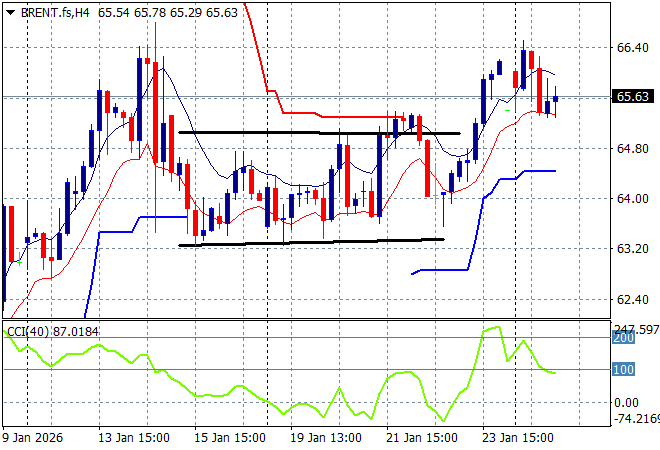Click the 62.40 price axis label
Viewport: 660px width, 450px height.
tap(630, 299)
